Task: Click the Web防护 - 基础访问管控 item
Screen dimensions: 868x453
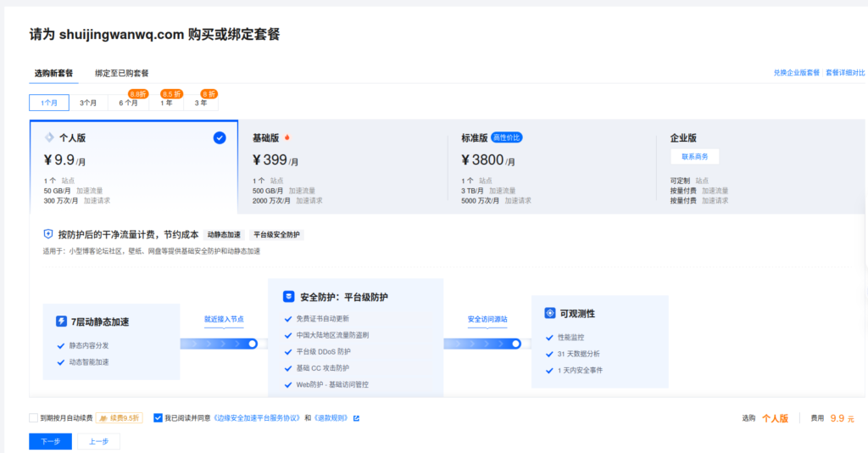Action: coord(332,385)
